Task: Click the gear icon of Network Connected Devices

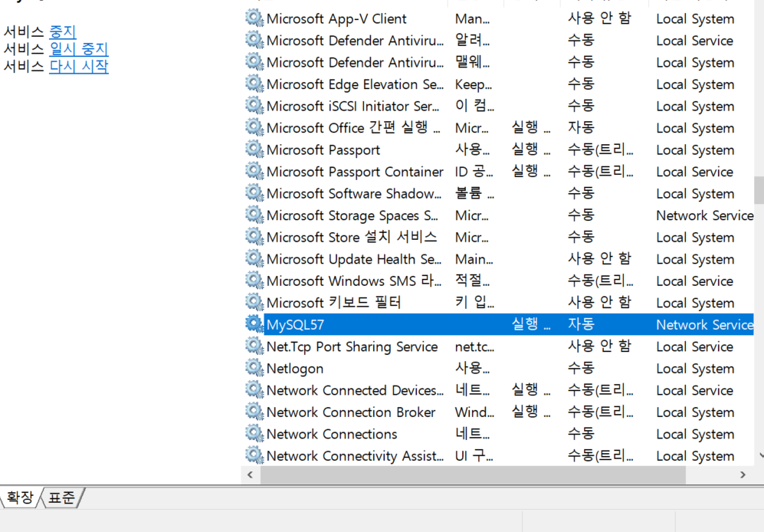Action: (254, 390)
